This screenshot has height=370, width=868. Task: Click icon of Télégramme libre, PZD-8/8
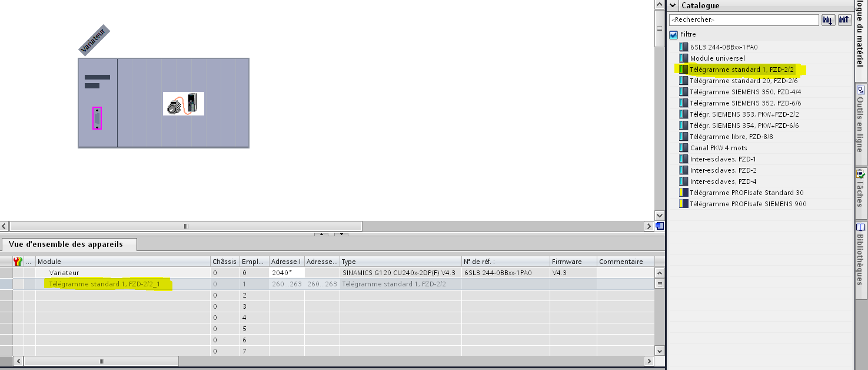click(x=683, y=137)
